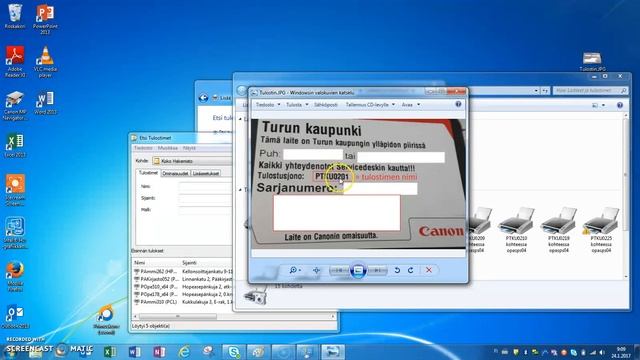The image size is (640, 360).
Task: Switch to Lisäasetukset tab
Action: click(x=206, y=173)
